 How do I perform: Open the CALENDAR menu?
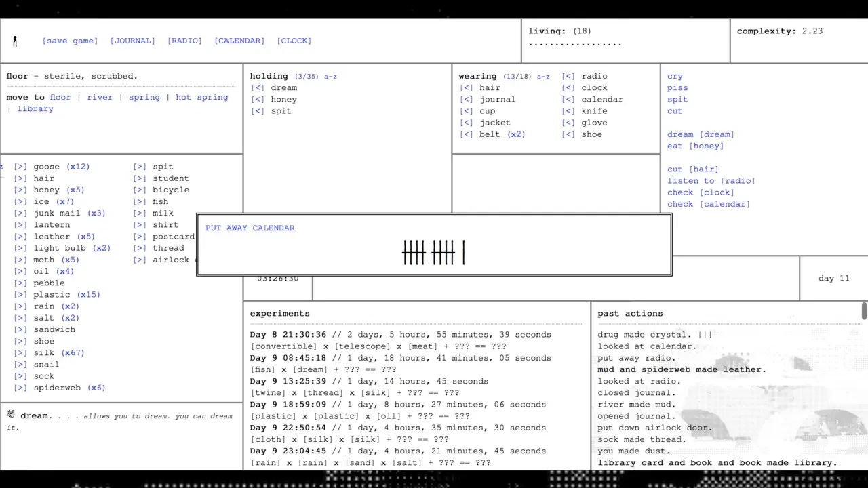(x=239, y=41)
